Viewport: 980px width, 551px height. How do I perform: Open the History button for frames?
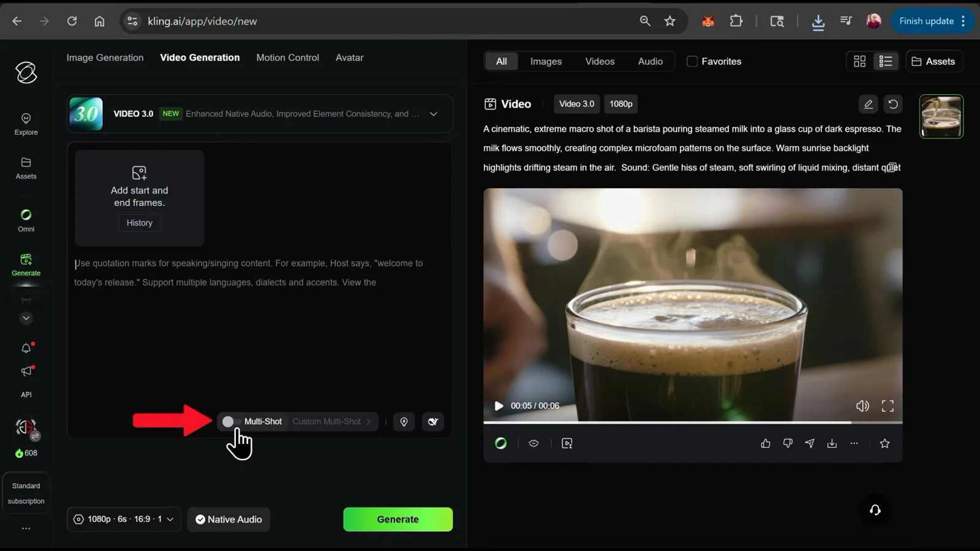[x=140, y=223]
